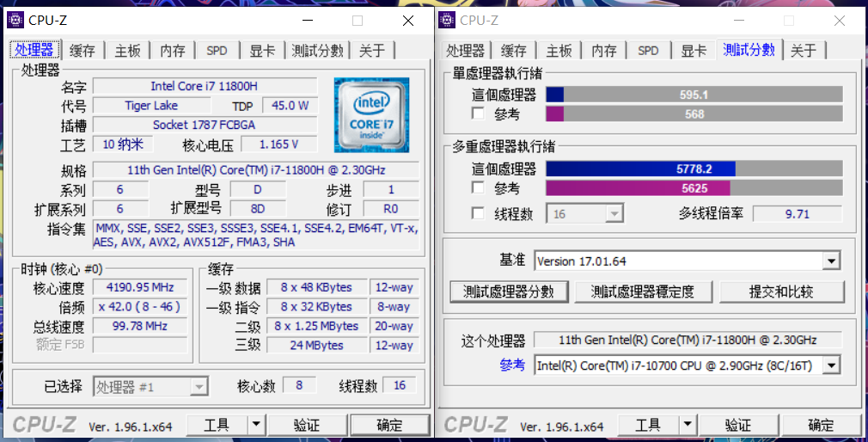Click L2 cache value 8 x 1.25 MBytes
Image resolution: width=868 pixels, height=442 pixels.
[x=316, y=326]
